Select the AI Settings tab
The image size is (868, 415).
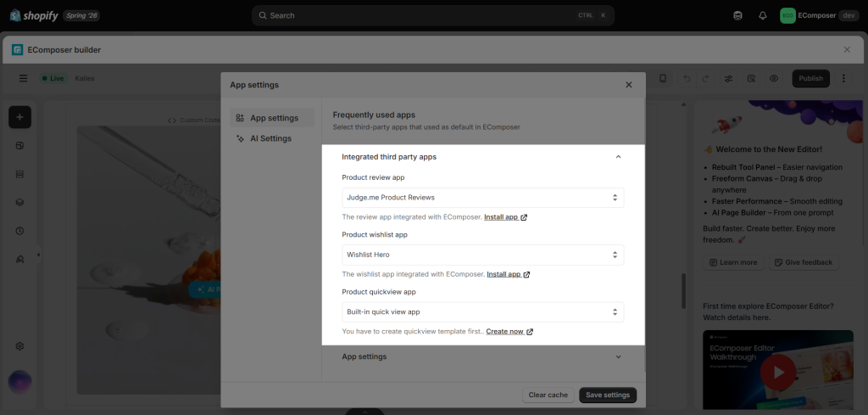click(272, 138)
